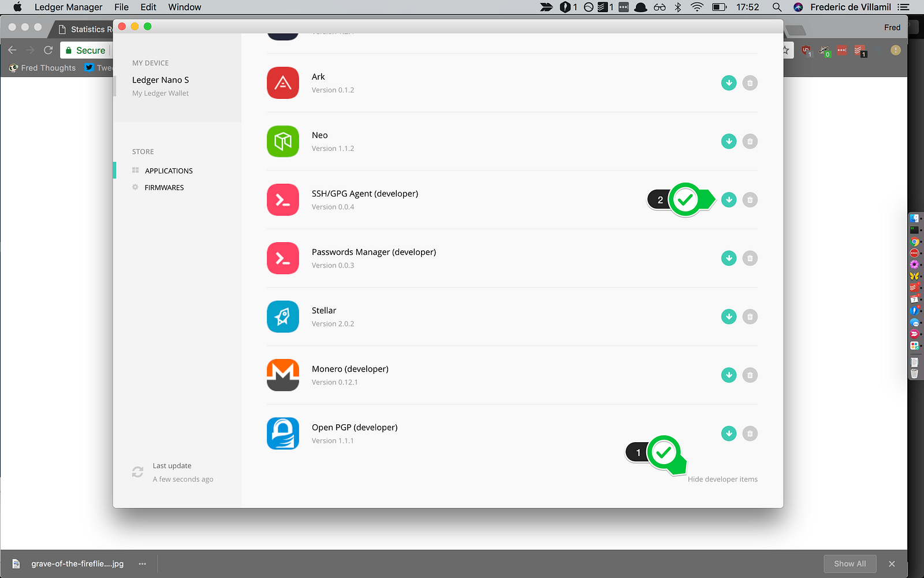Click the Ark red logo icon
Image resolution: width=924 pixels, height=578 pixels.
tap(283, 83)
